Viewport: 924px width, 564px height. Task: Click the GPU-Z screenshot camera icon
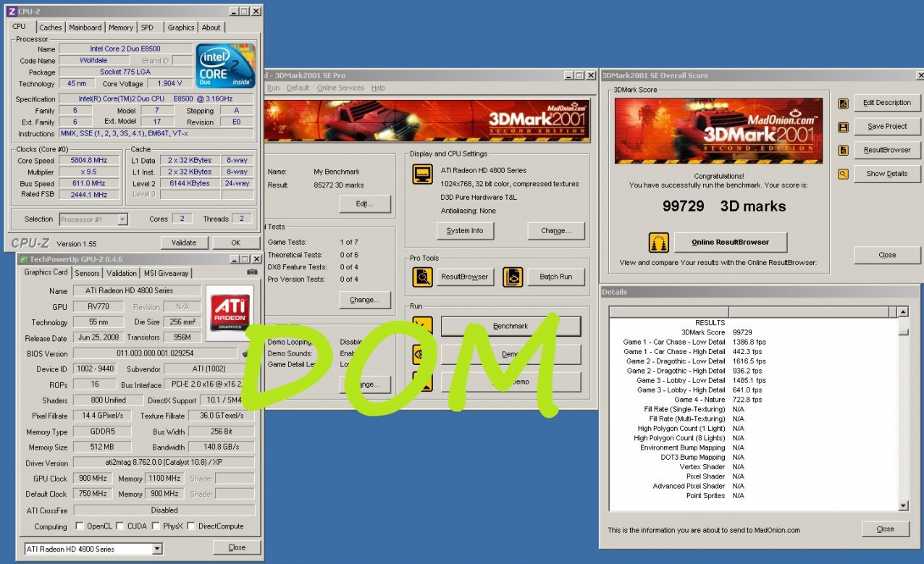click(x=252, y=272)
